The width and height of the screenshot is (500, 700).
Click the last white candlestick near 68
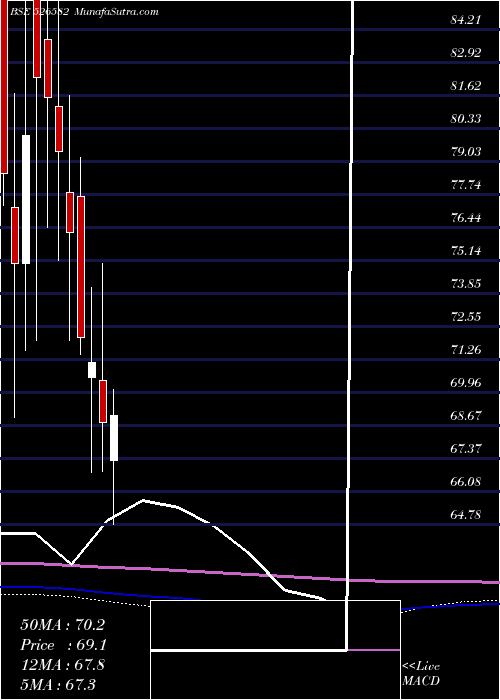click(114, 438)
